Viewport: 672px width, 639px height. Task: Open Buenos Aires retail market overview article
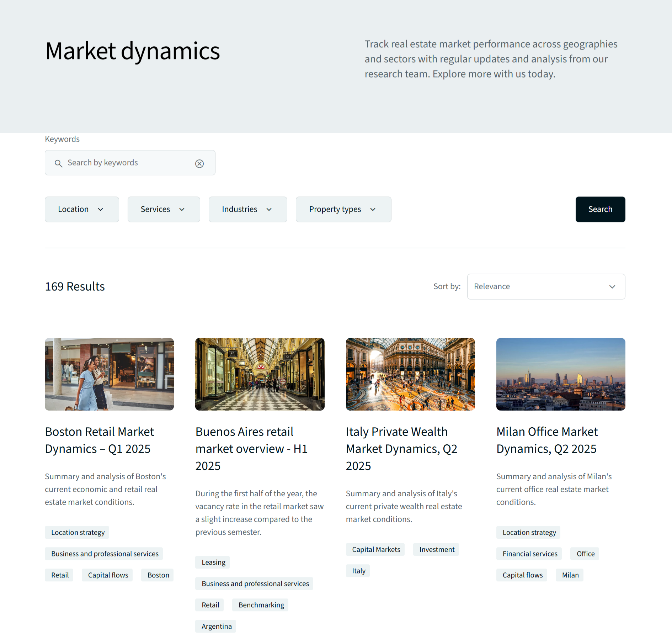pos(251,449)
